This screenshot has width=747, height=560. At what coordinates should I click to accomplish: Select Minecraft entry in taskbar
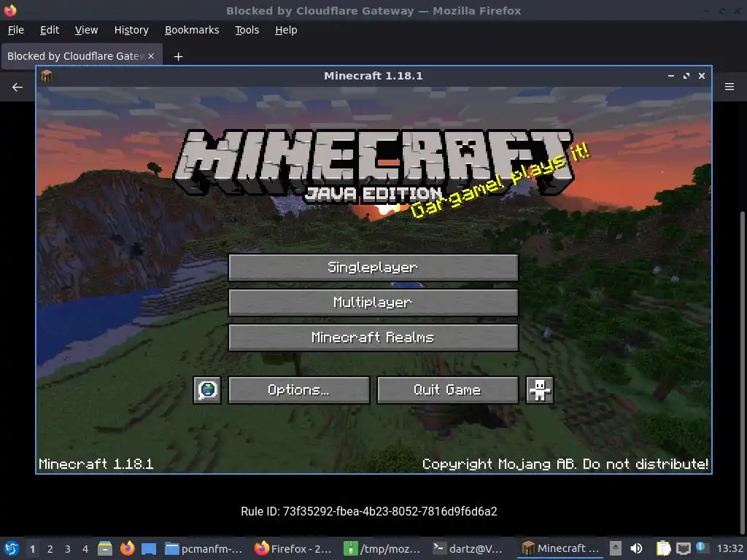tap(561, 548)
